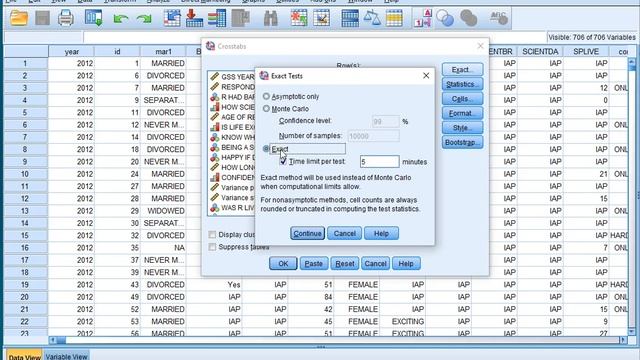Click Help in Exact Tests dialog
The width and height of the screenshot is (640, 360).
click(x=381, y=233)
